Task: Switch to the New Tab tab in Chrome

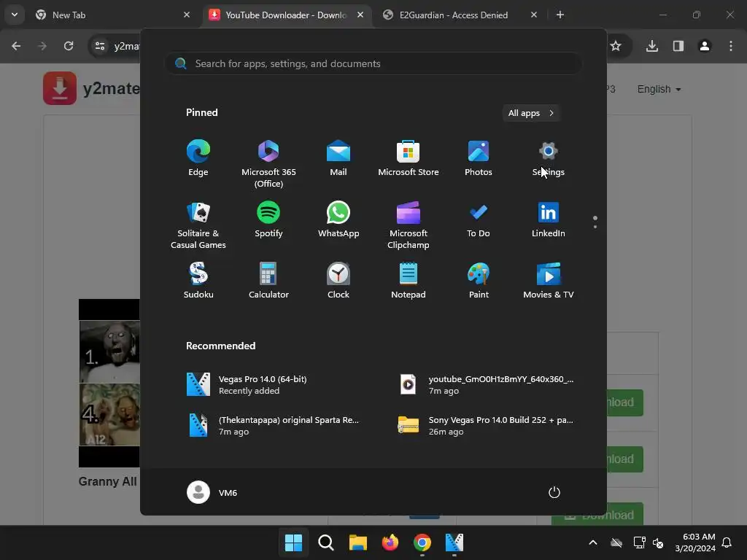Action: (112, 15)
